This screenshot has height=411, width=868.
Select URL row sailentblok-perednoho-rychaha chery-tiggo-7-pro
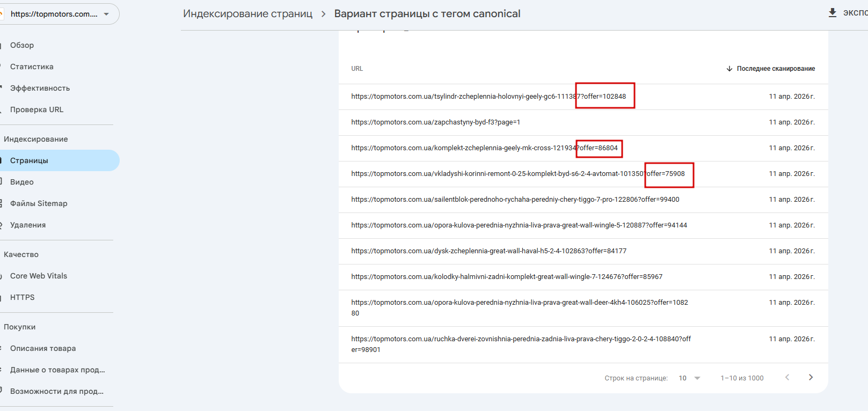[x=583, y=200]
